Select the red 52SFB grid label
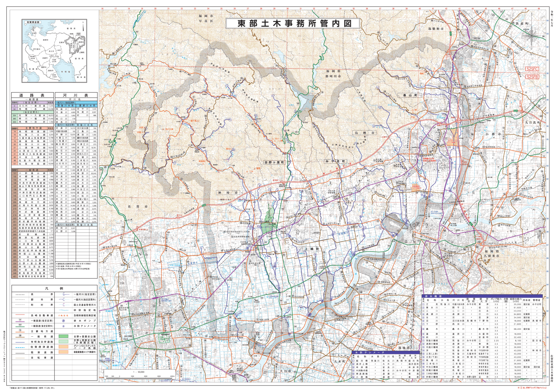Viewport: 556px width, 392px height. (x=532, y=77)
